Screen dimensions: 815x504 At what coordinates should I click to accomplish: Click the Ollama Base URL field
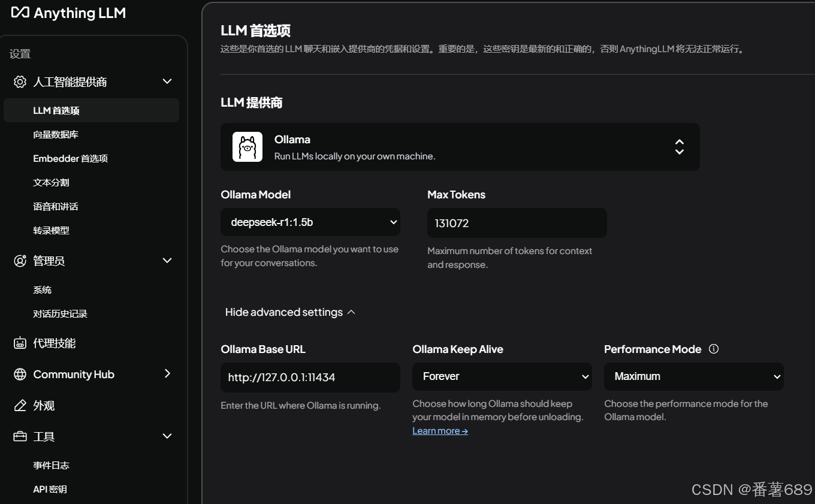(310, 378)
